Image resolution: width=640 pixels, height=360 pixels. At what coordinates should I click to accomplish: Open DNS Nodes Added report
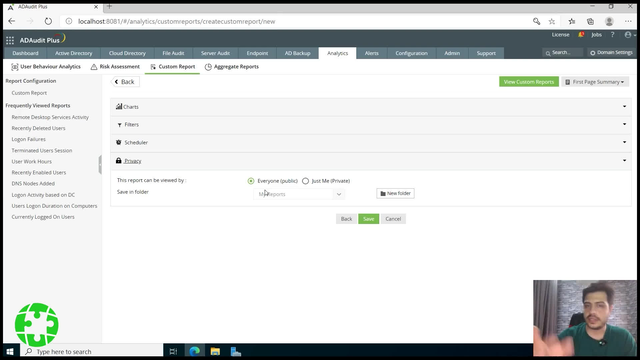tap(33, 184)
